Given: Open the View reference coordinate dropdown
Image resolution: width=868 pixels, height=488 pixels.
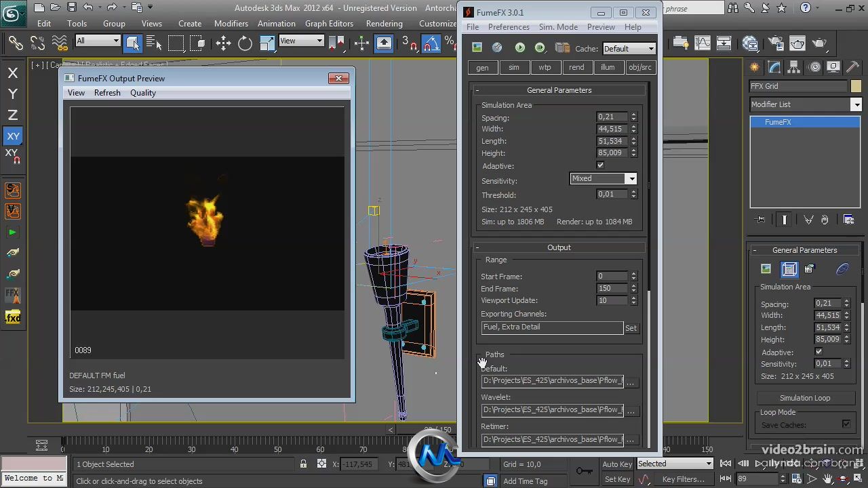Looking at the screenshot, I should 301,41.
